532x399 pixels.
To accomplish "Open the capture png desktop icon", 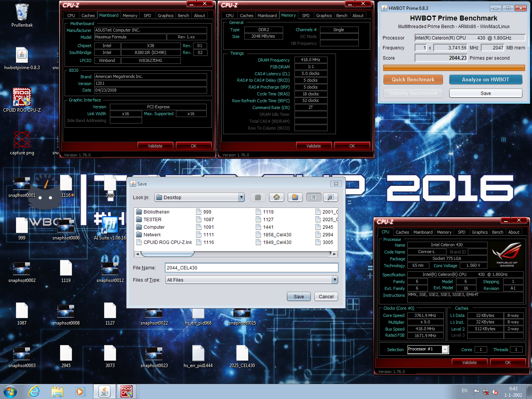I will click(22, 143).
